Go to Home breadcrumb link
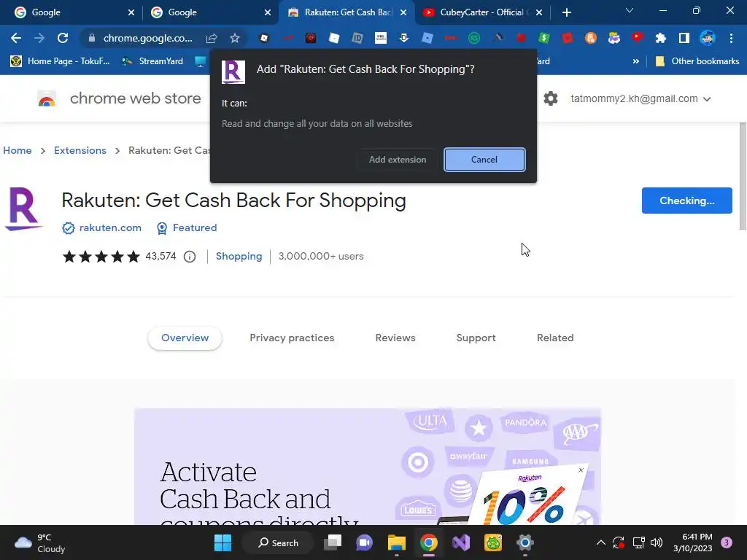 [x=18, y=150]
